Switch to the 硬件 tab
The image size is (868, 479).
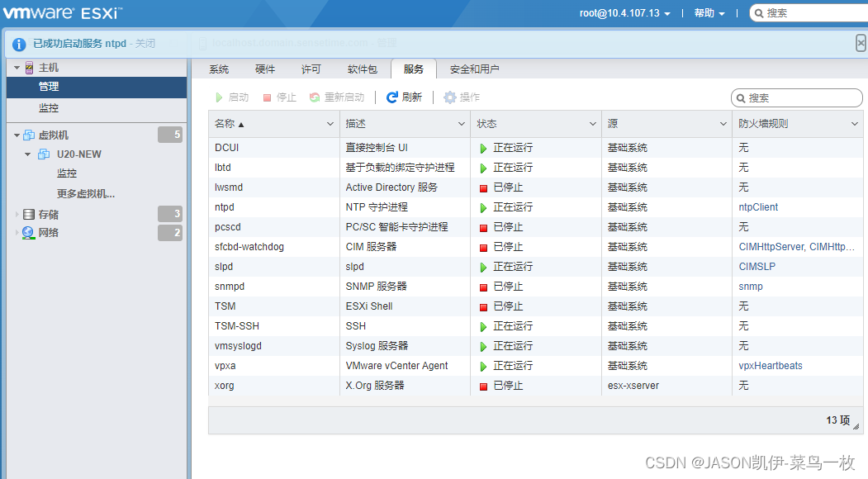(264, 69)
